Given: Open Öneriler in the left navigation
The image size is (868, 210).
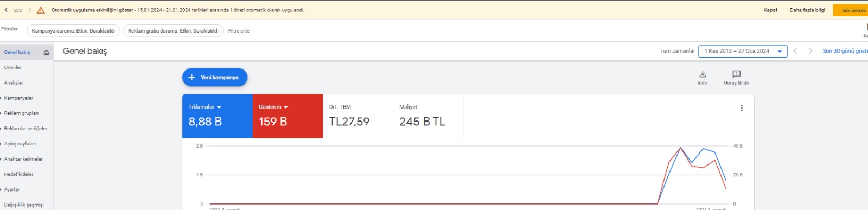Looking at the screenshot, I should pos(13,68).
